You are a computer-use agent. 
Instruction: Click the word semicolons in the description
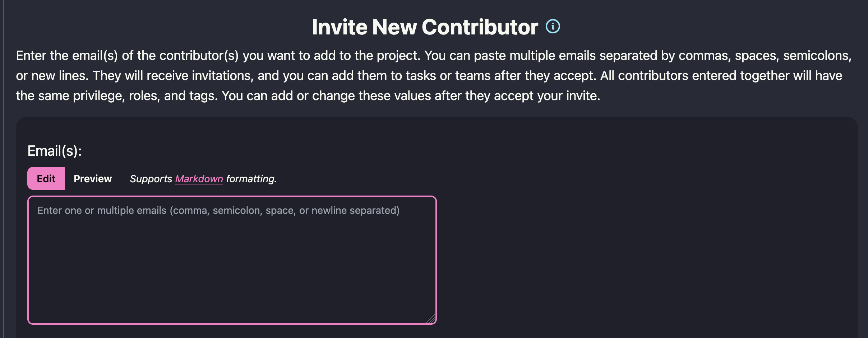click(817, 56)
